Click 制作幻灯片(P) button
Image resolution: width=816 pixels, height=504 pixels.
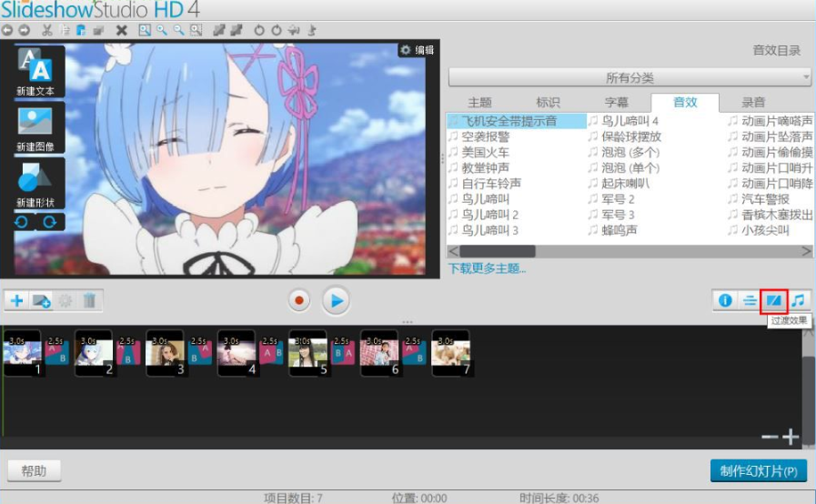click(x=759, y=471)
